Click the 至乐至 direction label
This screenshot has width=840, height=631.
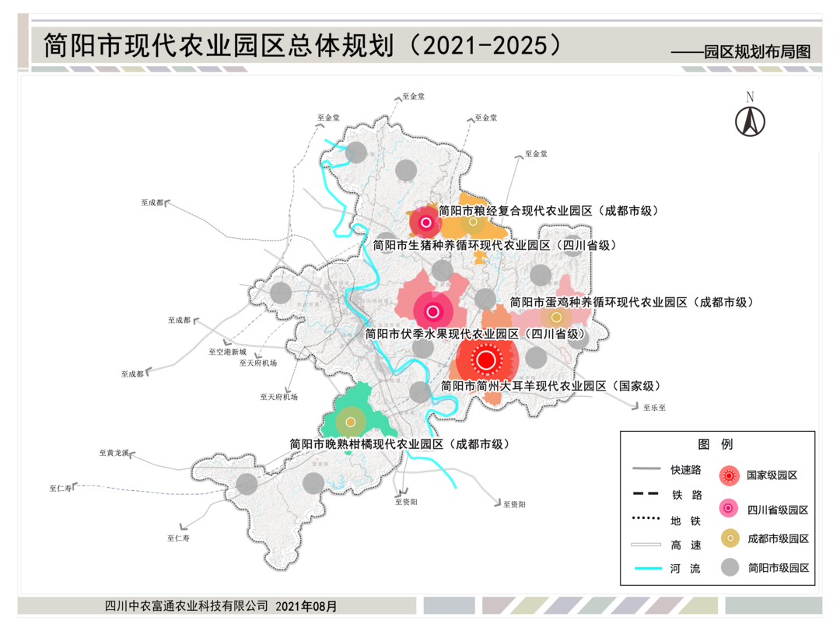[x=654, y=408]
